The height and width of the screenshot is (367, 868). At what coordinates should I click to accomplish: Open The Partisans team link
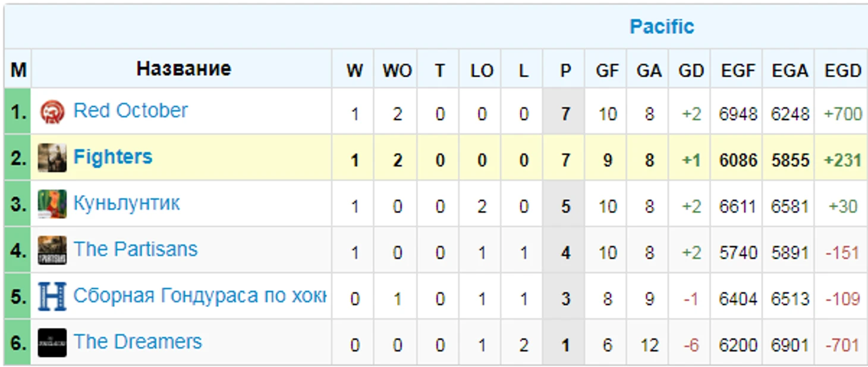pyautogui.click(x=135, y=249)
